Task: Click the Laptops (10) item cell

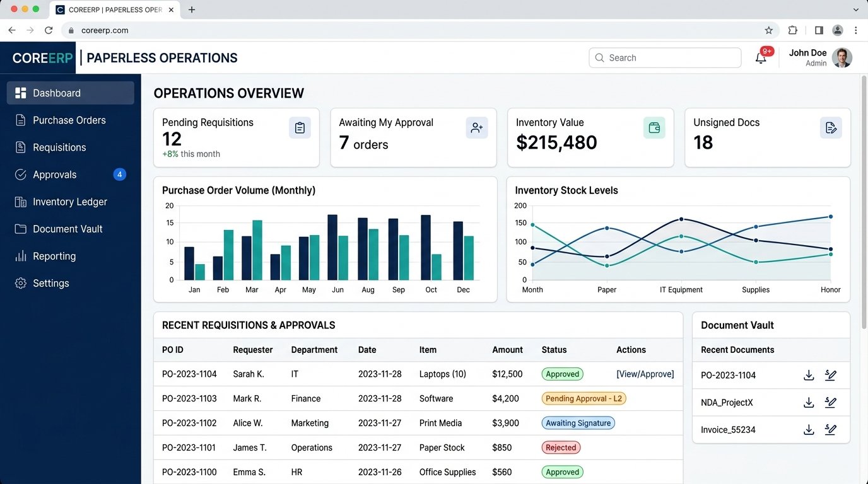Action: point(443,374)
